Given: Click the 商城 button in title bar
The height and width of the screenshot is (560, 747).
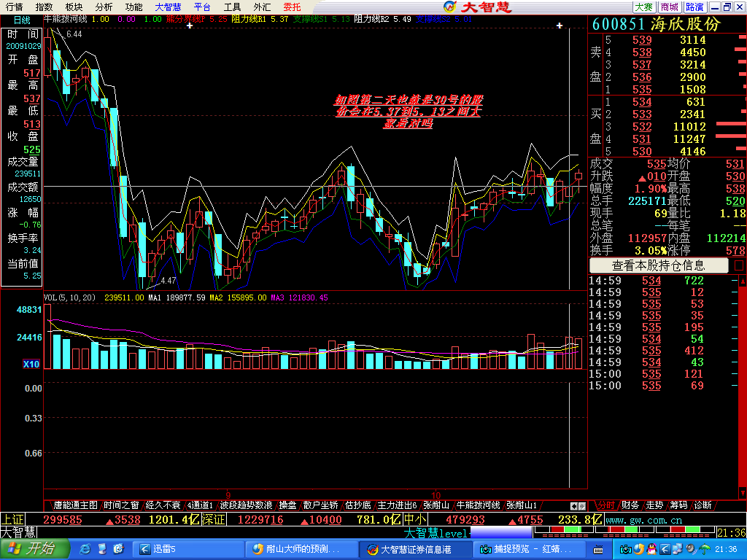Looking at the screenshot, I should [670, 7].
